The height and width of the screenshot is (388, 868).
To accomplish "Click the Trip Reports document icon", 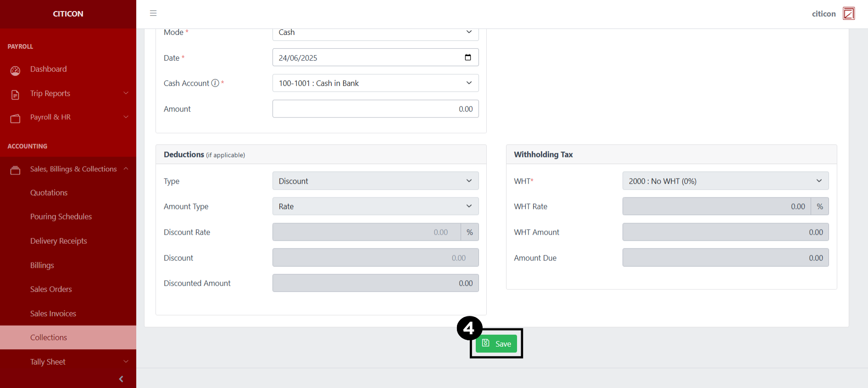I will click(15, 95).
